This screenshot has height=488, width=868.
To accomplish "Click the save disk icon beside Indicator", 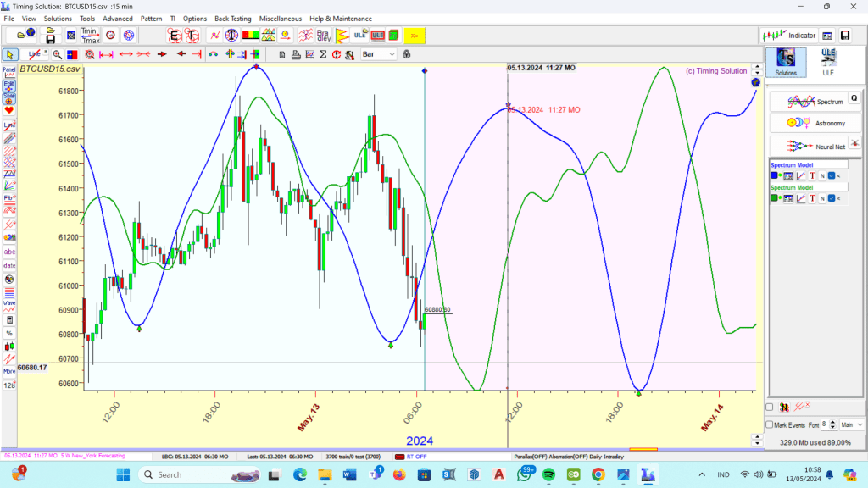I will pyautogui.click(x=827, y=36).
